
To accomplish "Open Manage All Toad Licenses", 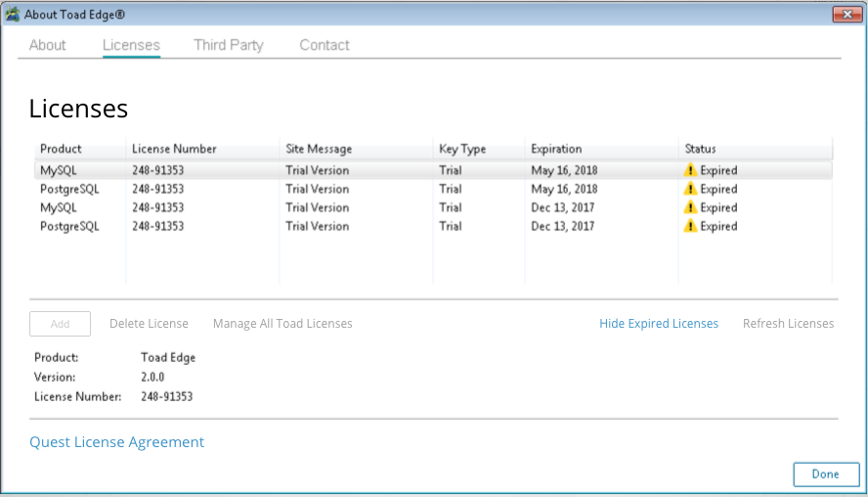I will click(282, 324).
